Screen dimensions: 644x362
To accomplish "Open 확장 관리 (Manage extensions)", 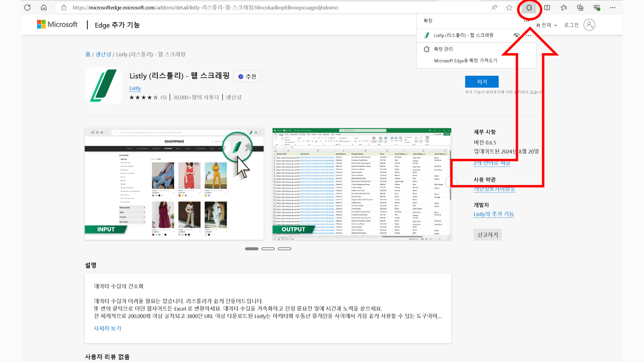I will point(443,49).
